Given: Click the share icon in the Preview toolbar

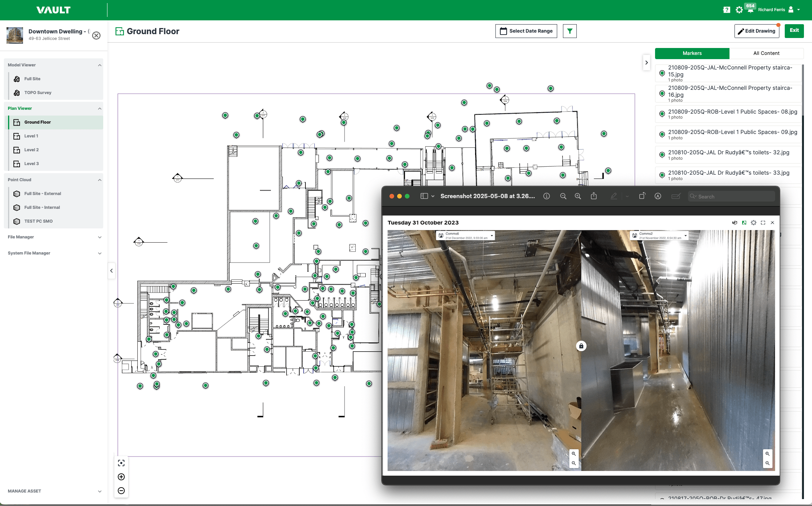Looking at the screenshot, I should coord(594,196).
